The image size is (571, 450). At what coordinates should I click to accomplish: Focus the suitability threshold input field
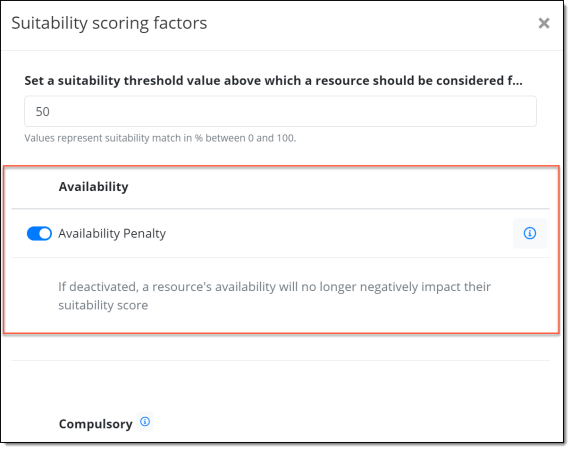(x=280, y=111)
